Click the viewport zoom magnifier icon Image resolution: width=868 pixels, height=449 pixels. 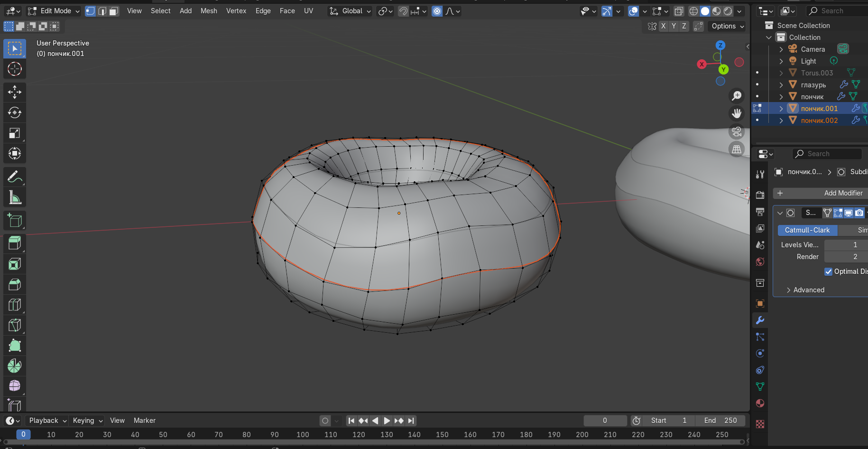pyautogui.click(x=737, y=96)
